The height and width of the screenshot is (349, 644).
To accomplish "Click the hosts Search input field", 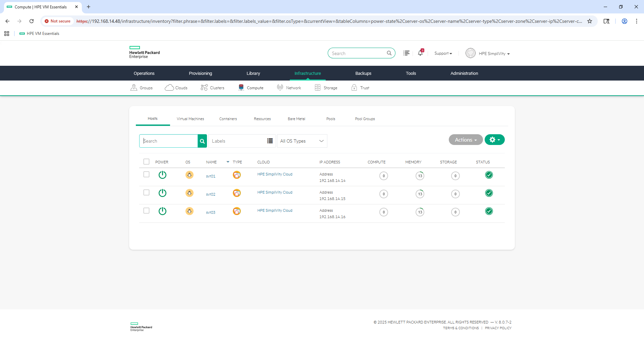I will tap(168, 141).
